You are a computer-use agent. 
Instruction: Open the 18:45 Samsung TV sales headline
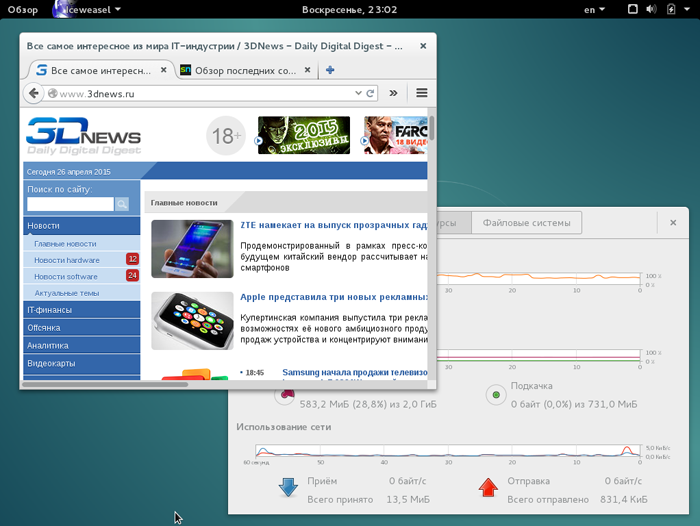[x=354, y=372]
